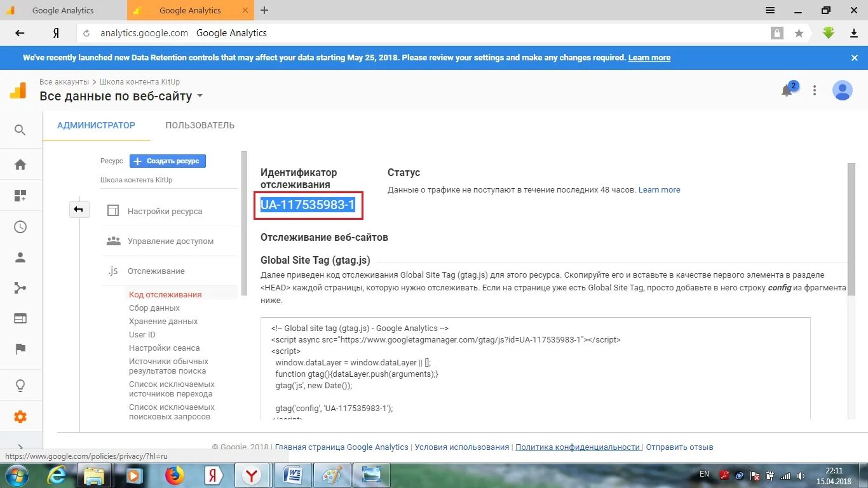Open the 'Все данные по веб-сайту' view selector

coord(121,96)
